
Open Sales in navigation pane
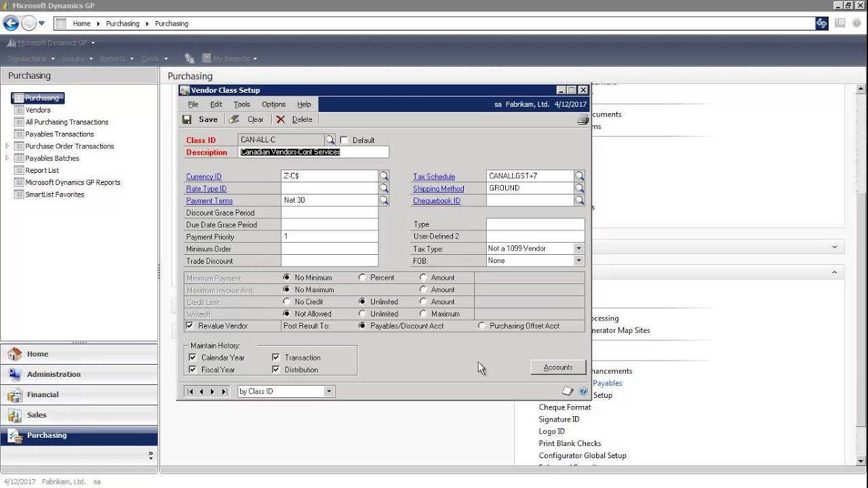(x=79, y=415)
